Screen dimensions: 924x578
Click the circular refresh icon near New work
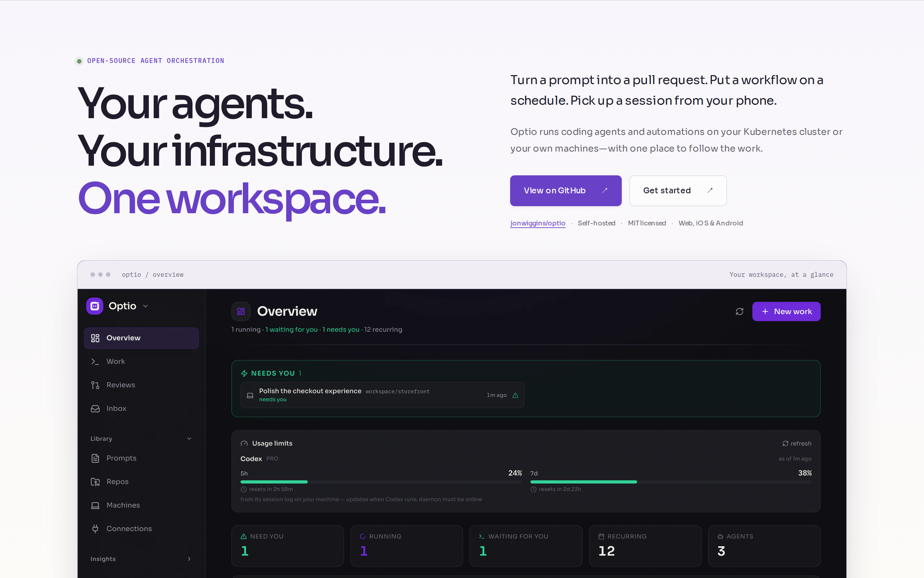click(739, 311)
